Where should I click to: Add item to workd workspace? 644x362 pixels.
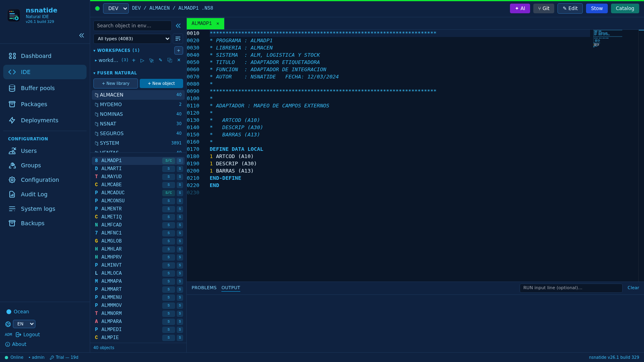tap(134, 60)
